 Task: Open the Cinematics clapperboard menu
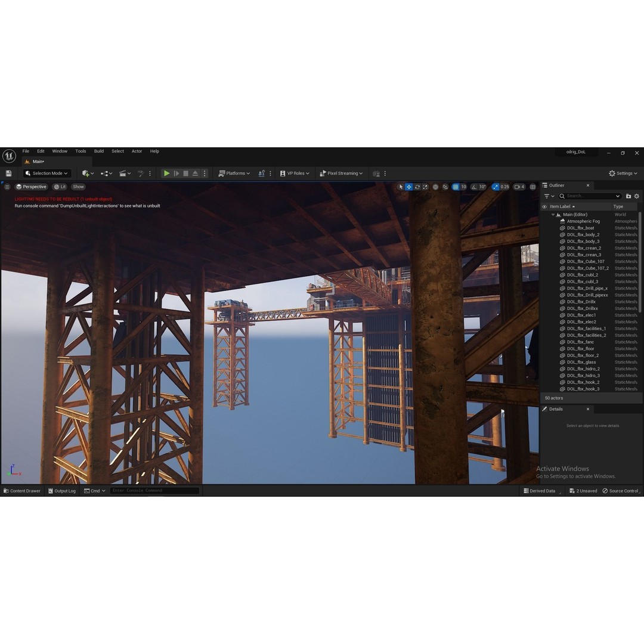tap(122, 173)
